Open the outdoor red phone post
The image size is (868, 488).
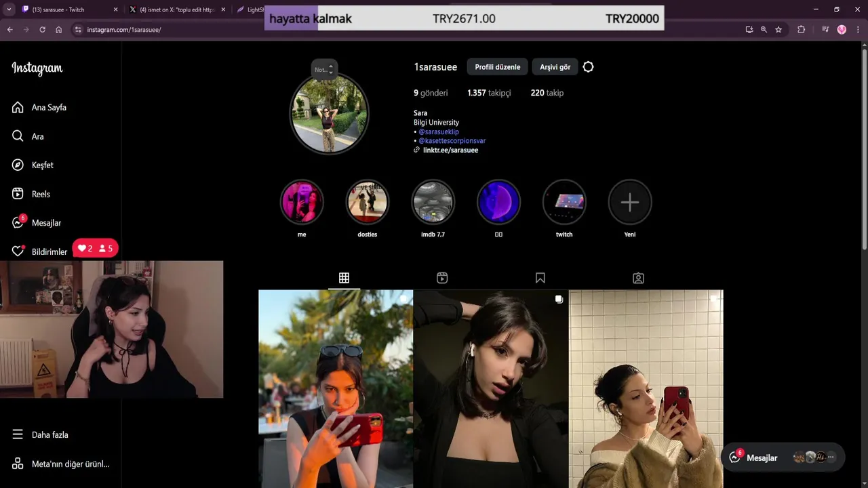point(336,389)
